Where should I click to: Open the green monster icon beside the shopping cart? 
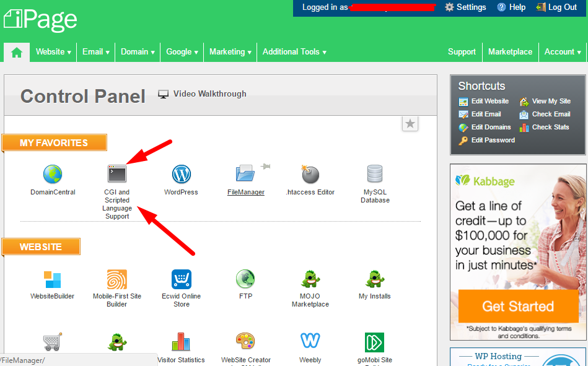pos(117,342)
